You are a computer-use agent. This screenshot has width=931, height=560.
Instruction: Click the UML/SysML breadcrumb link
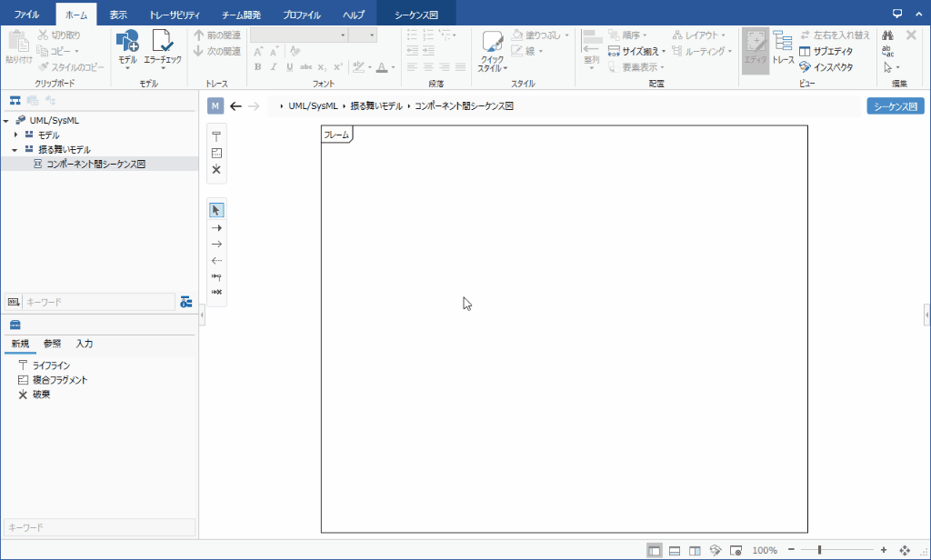pos(312,106)
